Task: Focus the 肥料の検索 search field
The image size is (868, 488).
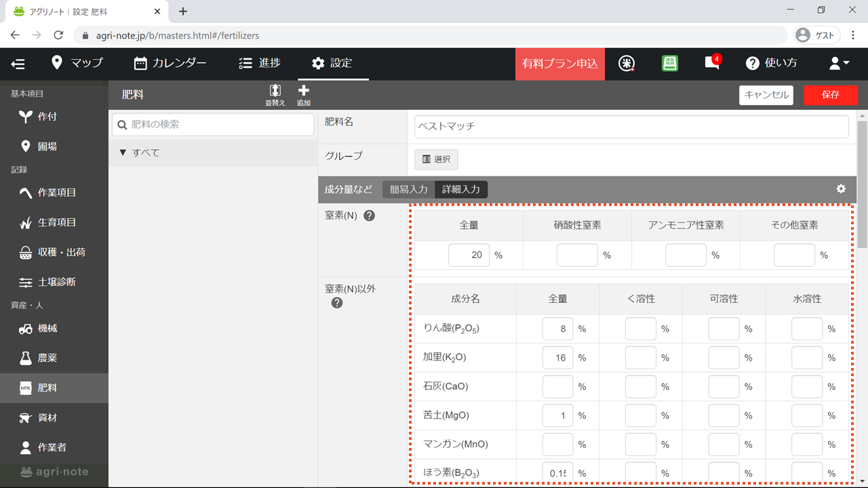Action: click(213, 125)
